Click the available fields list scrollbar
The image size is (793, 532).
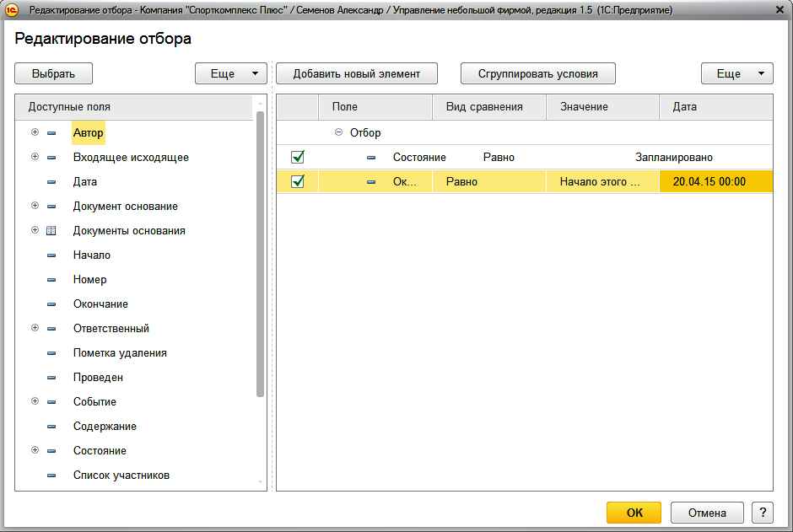(x=261, y=254)
